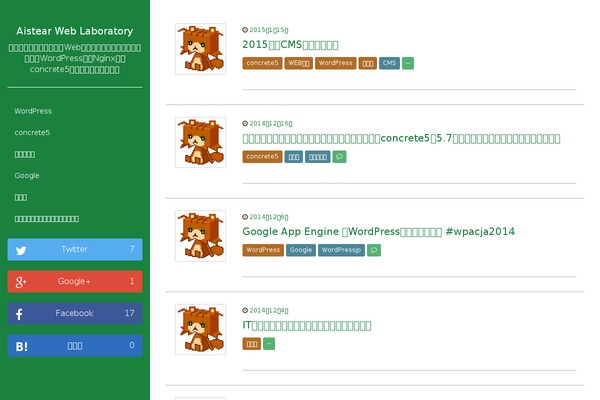Click the Facebook share count 17
Viewport: 600px width, 400px height.
click(129, 313)
